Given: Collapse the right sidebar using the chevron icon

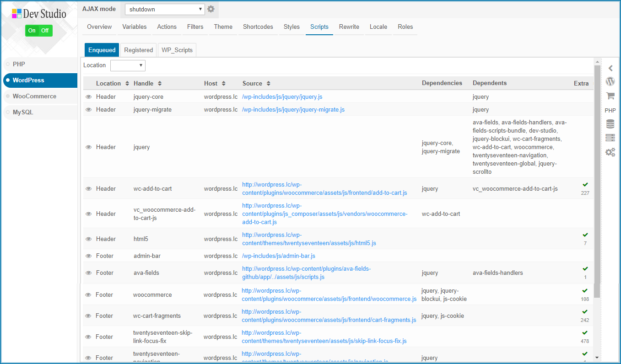Looking at the screenshot, I should pos(610,68).
